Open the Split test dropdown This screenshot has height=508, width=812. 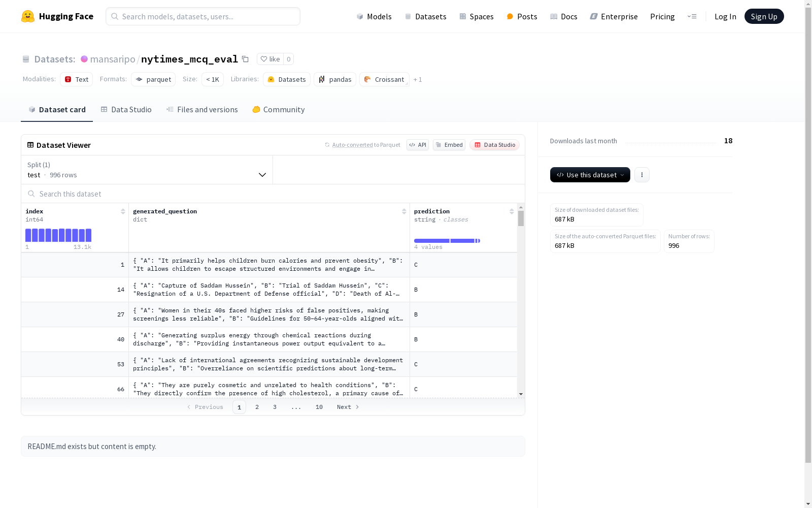147,170
